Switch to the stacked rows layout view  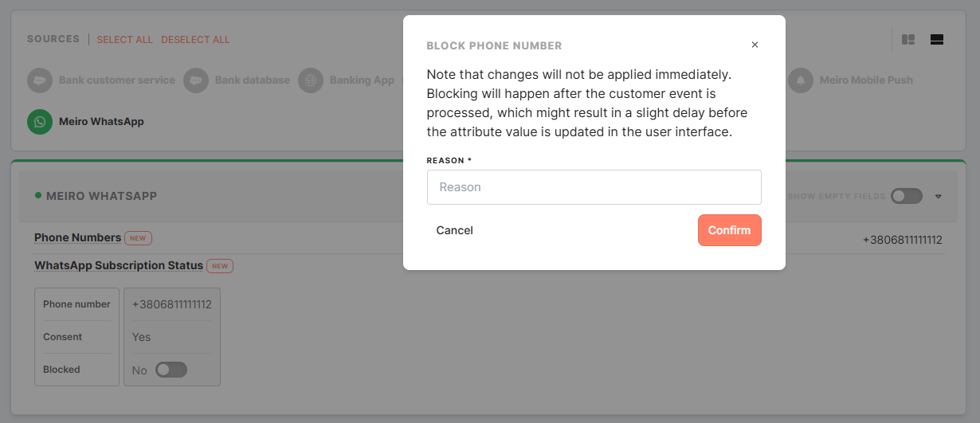(x=937, y=40)
